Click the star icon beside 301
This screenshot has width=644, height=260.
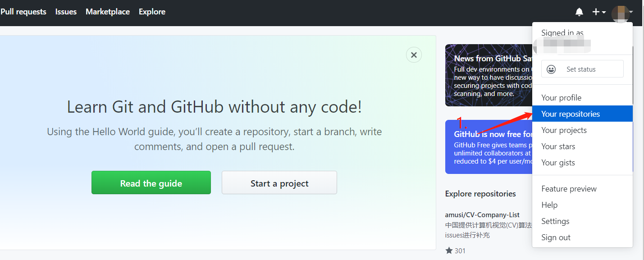(x=449, y=251)
